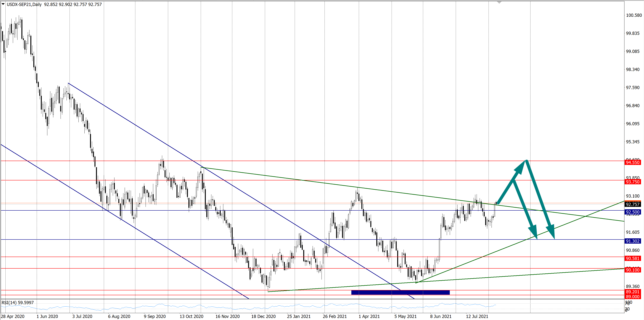The height and width of the screenshot is (320, 644).
Task: Click the black 92.757 current price tag
Action: click(632, 204)
